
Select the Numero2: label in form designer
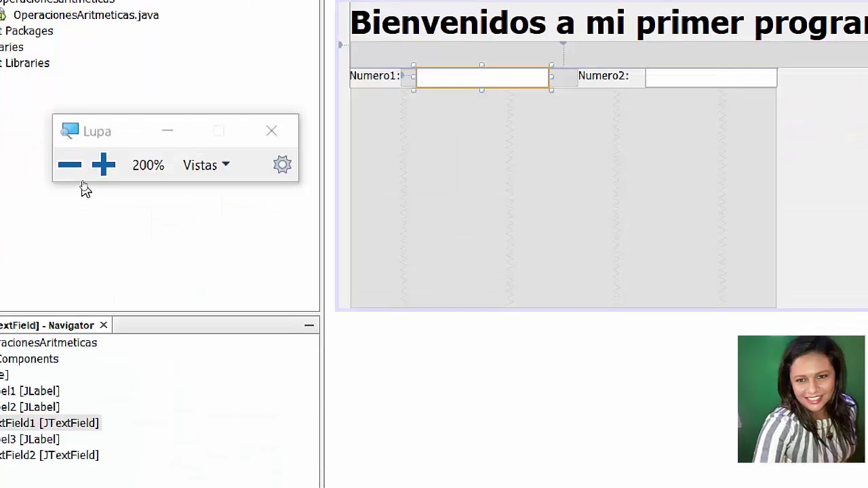click(604, 76)
